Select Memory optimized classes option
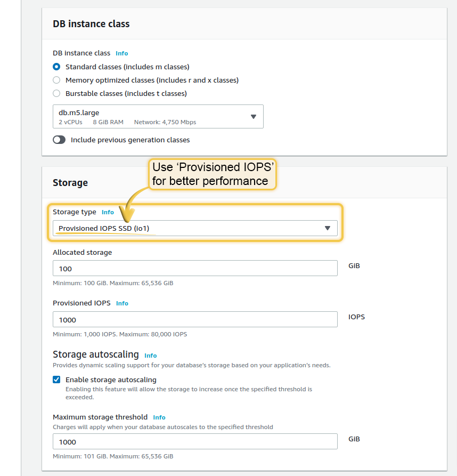This screenshot has height=476, width=457. 56,80
